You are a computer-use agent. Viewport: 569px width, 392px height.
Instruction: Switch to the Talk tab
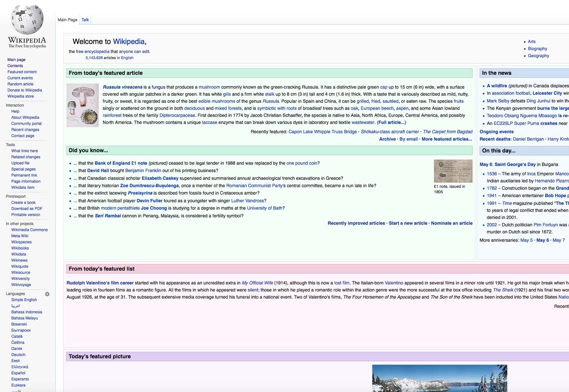(x=85, y=20)
